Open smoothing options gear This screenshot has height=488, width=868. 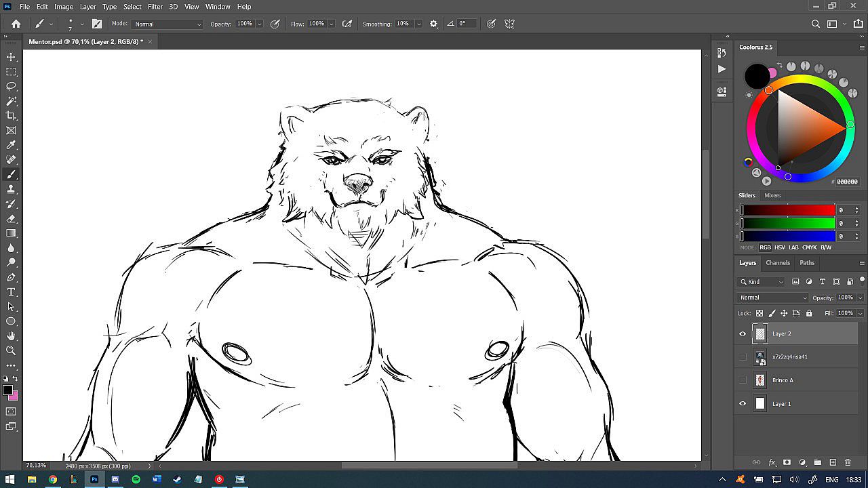tap(434, 24)
